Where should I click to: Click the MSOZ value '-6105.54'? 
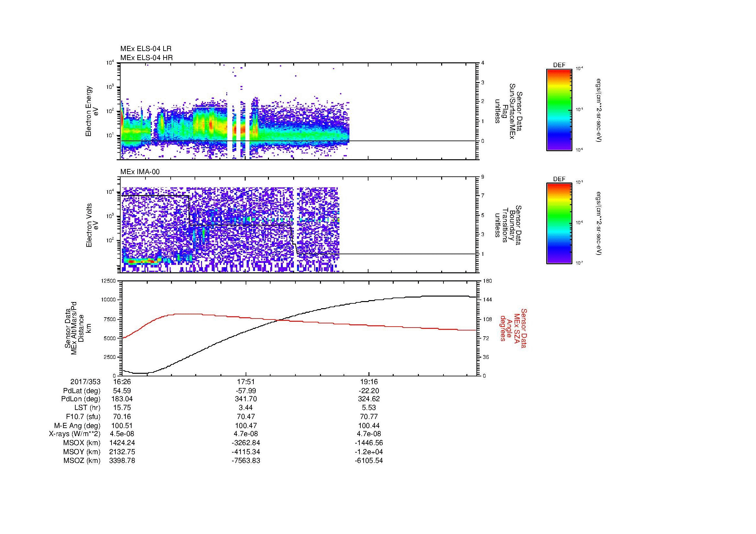coord(369,461)
